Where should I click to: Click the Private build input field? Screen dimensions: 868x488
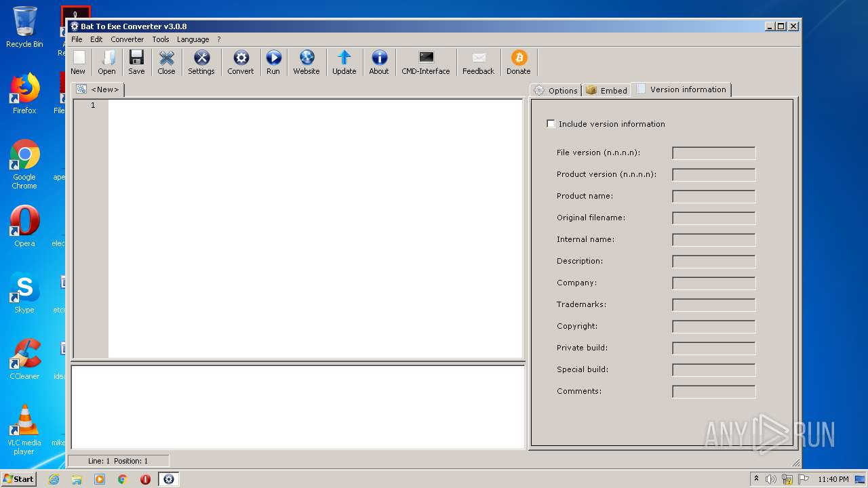pos(714,348)
